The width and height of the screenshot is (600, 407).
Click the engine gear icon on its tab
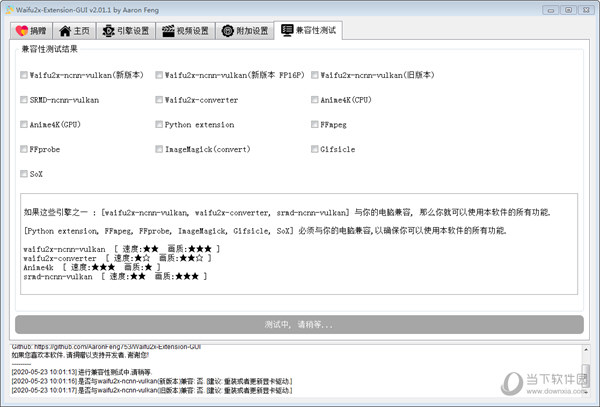pyautogui.click(x=108, y=31)
